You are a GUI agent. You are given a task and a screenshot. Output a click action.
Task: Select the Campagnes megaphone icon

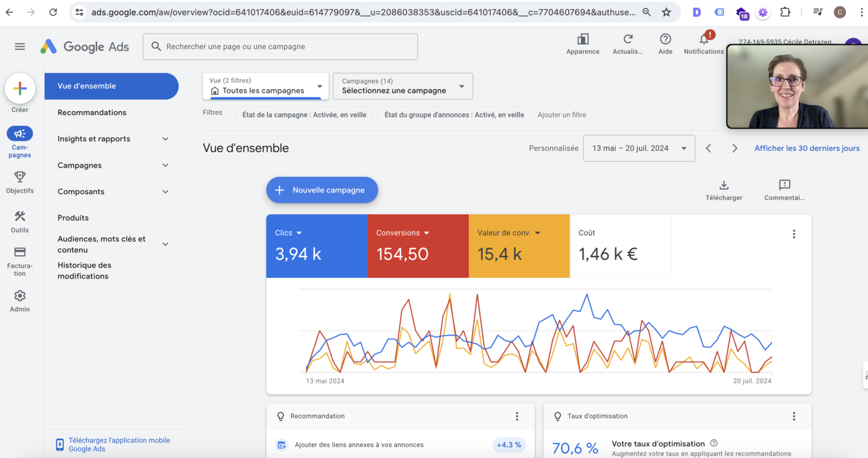[x=20, y=134]
